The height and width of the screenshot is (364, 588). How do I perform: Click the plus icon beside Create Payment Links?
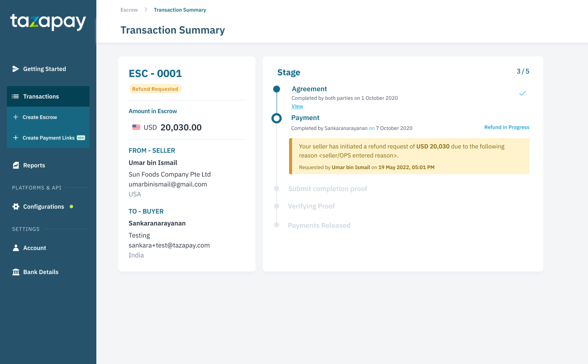[15, 138]
